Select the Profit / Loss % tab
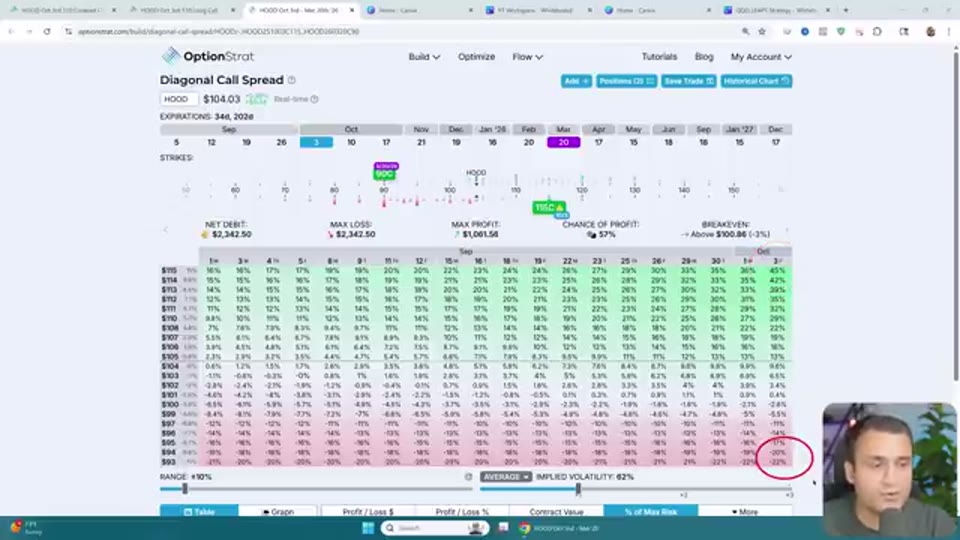Image resolution: width=960 pixels, height=540 pixels. 462,511
